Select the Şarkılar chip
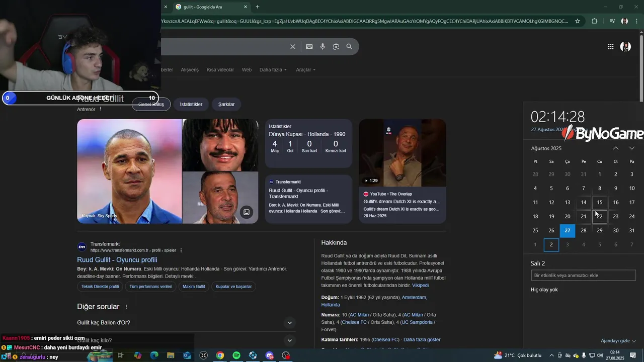 click(x=226, y=105)
